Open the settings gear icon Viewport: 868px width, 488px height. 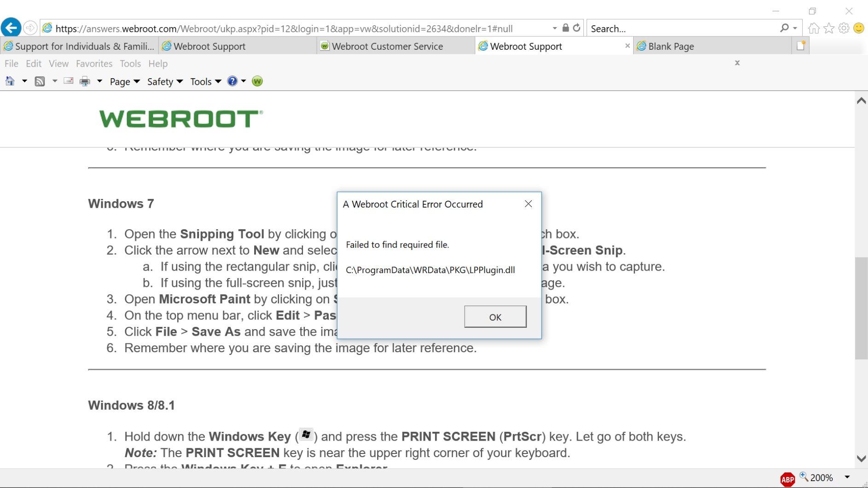pos(844,28)
